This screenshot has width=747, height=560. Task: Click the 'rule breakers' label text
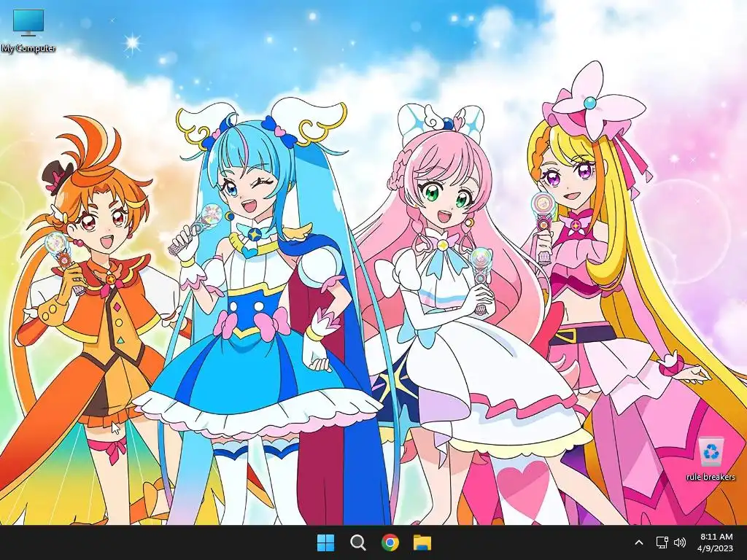coord(711,477)
